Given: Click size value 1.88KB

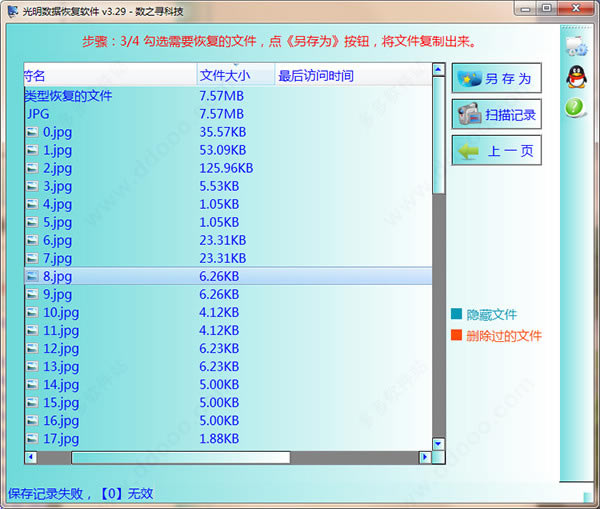Looking at the screenshot, I should point(219,438).
